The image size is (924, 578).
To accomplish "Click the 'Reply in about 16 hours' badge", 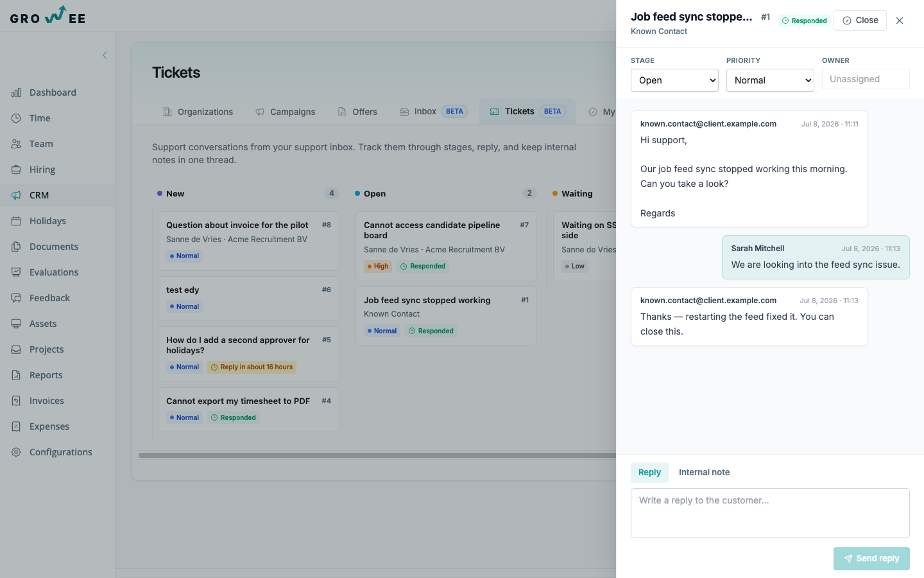I will [252, 367].
